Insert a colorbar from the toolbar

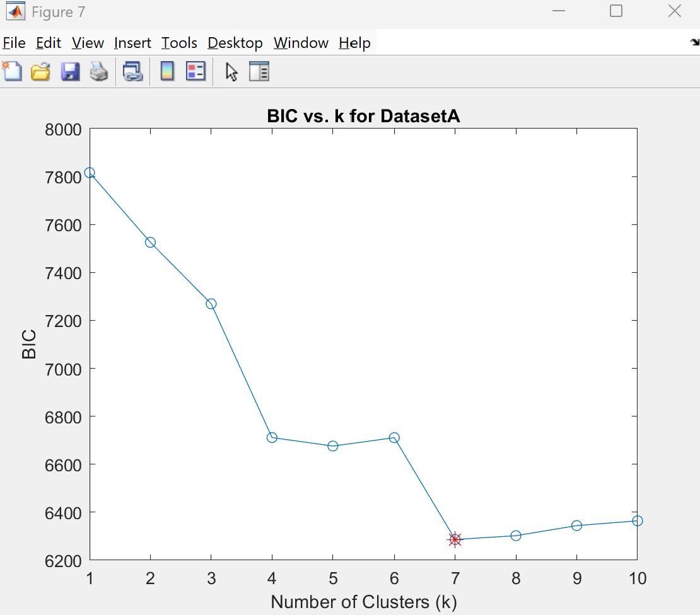[x=167, y=71]
